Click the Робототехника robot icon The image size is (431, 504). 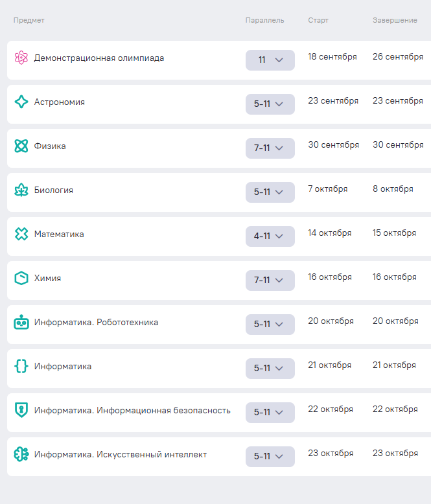[21, 323]
